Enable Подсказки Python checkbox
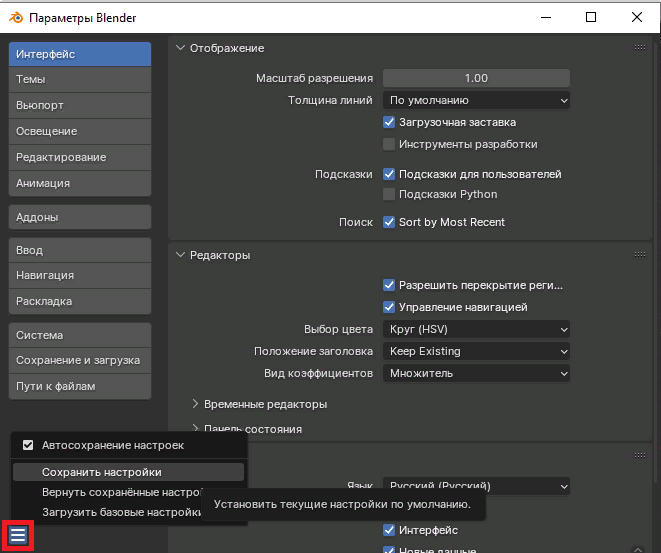661x553 pixels. coord(389,194)
